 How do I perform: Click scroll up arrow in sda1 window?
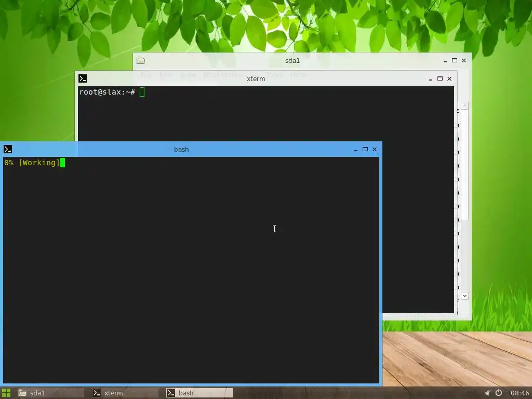point(465,106)
